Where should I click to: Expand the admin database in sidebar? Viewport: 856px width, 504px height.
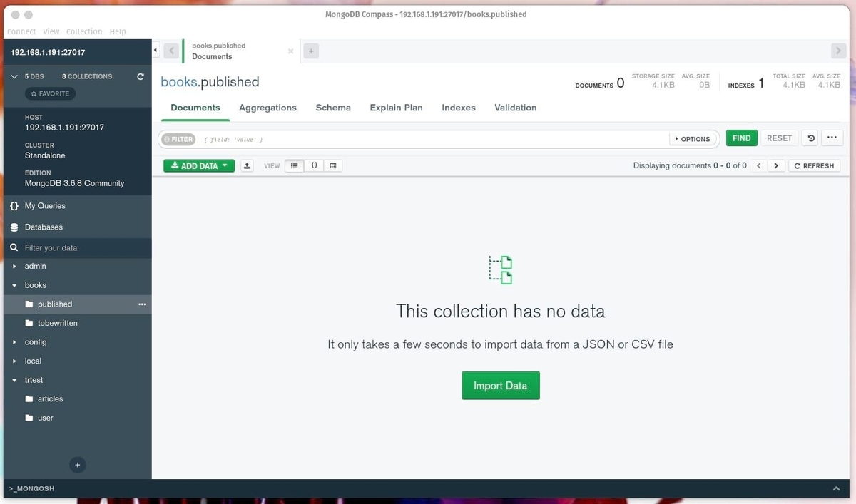point(15,266)
